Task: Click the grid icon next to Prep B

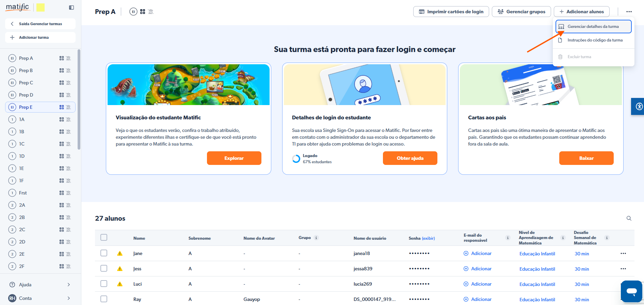Action: (62, 70)
